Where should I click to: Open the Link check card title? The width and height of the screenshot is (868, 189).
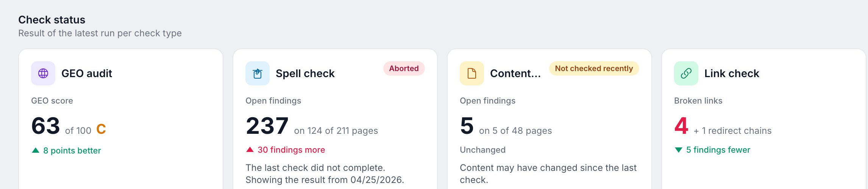click(x=732, y=73)
